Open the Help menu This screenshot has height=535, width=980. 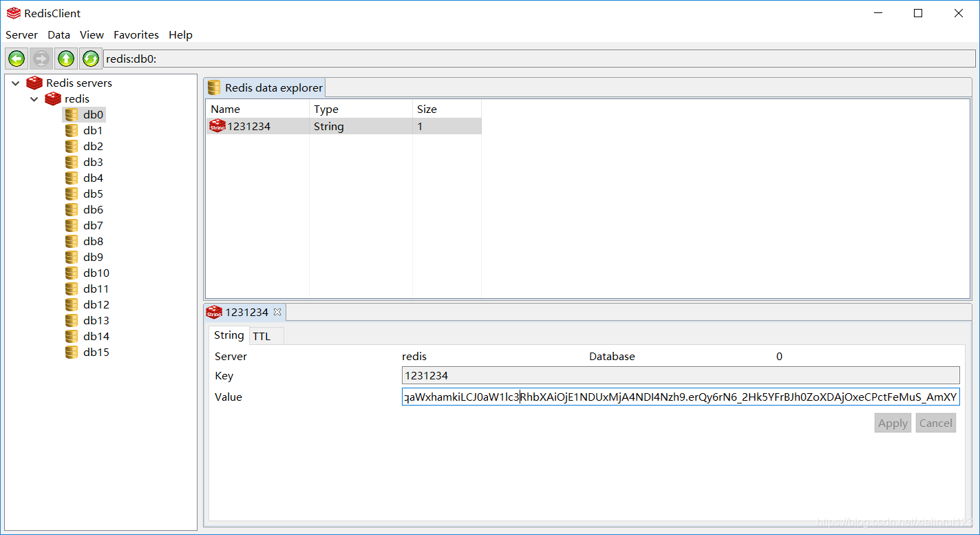[180, 34]
